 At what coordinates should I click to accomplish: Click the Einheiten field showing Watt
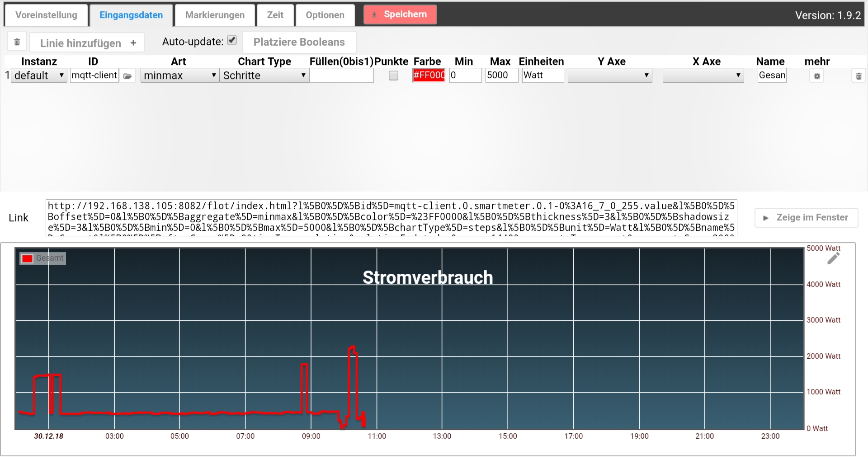click(543, 75)
